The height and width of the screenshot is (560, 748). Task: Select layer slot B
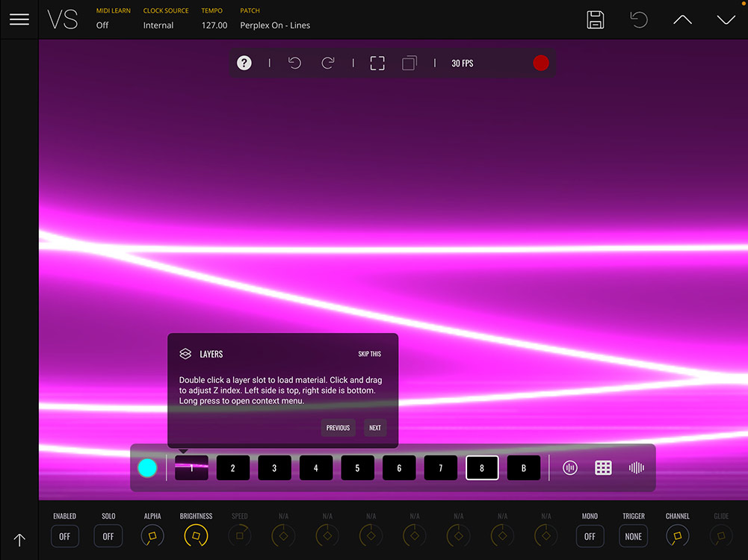click(x=524, y=468)
